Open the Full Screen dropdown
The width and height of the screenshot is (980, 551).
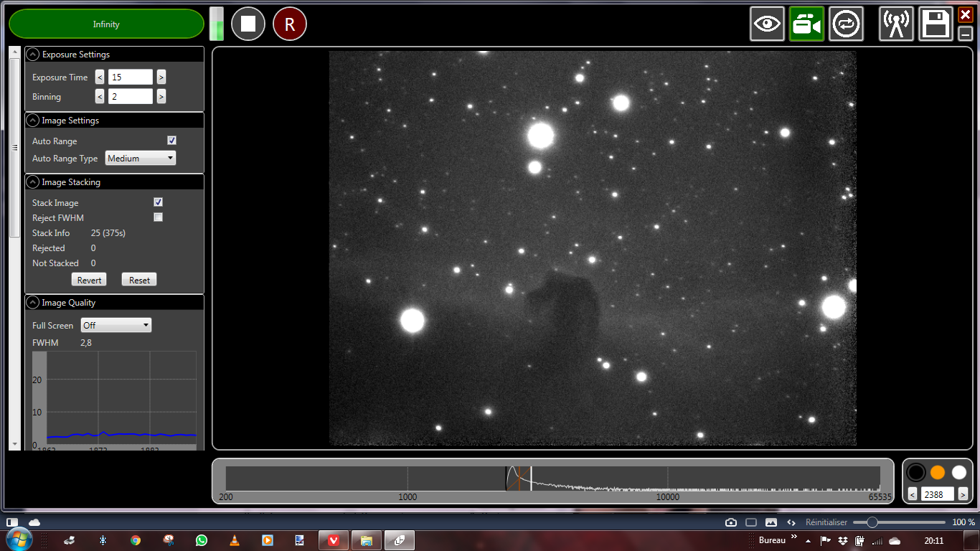pyautogui.click(x=116, y=325)
